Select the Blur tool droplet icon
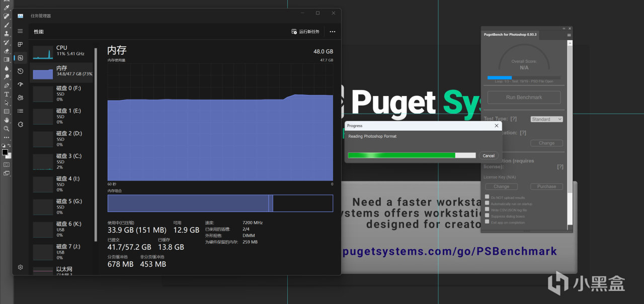This screenshot has width=644, height=304. click(7, 68)
